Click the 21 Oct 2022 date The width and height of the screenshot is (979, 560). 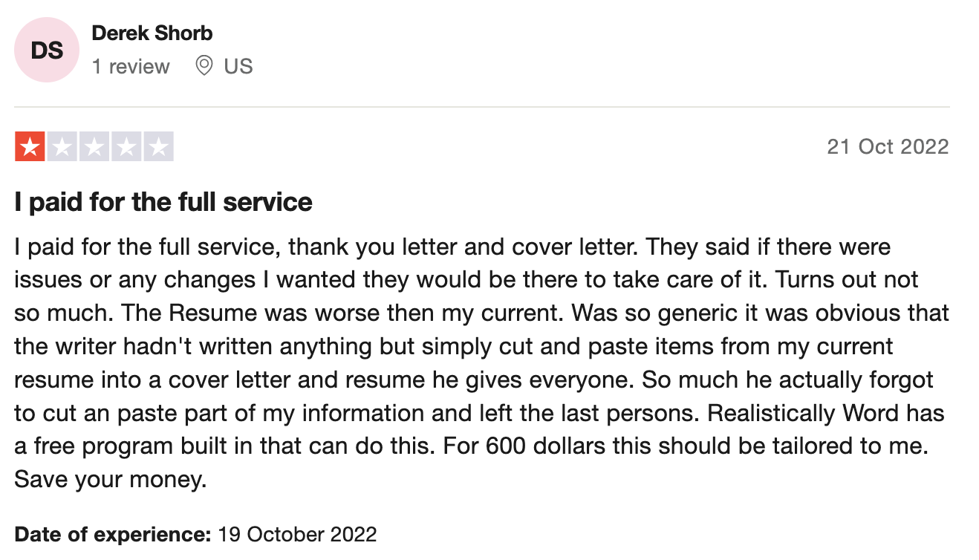[888, 146]
